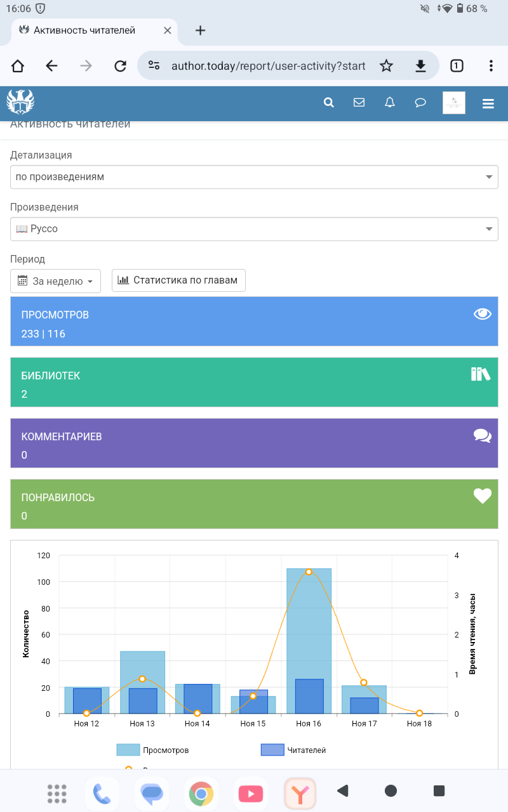Viewport: 508px width, 812px height.
Task: Bookmark the page with the star icon
Action: tap(386, 66)
